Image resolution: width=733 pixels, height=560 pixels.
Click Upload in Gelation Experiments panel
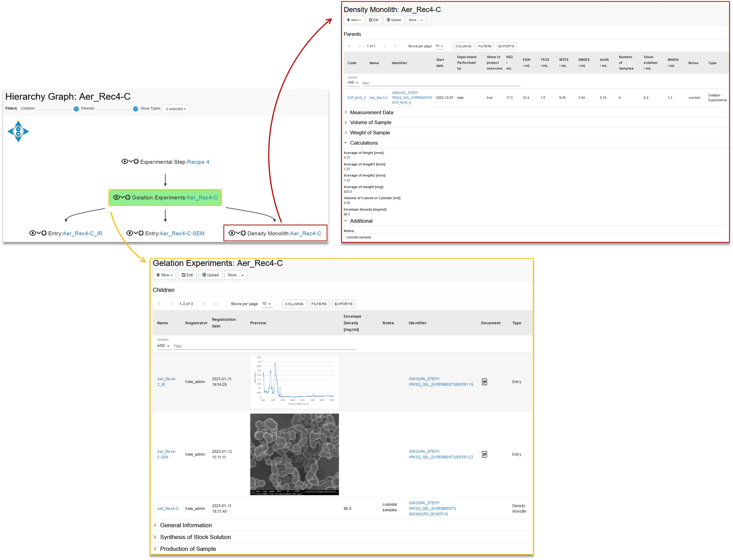tap(210, 275)
